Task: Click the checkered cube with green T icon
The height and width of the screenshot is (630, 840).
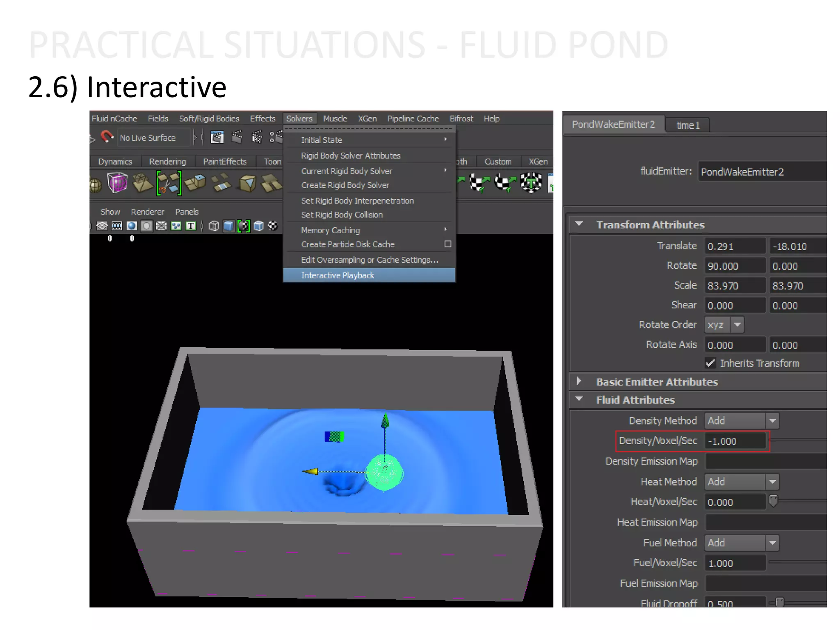Action: click(x=531, y=183)
